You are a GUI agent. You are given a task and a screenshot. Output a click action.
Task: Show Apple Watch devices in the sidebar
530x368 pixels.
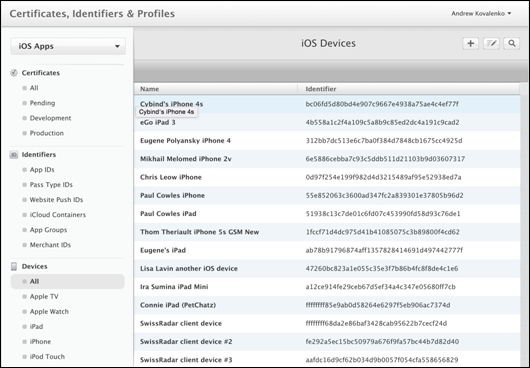(x=49, y=312)
